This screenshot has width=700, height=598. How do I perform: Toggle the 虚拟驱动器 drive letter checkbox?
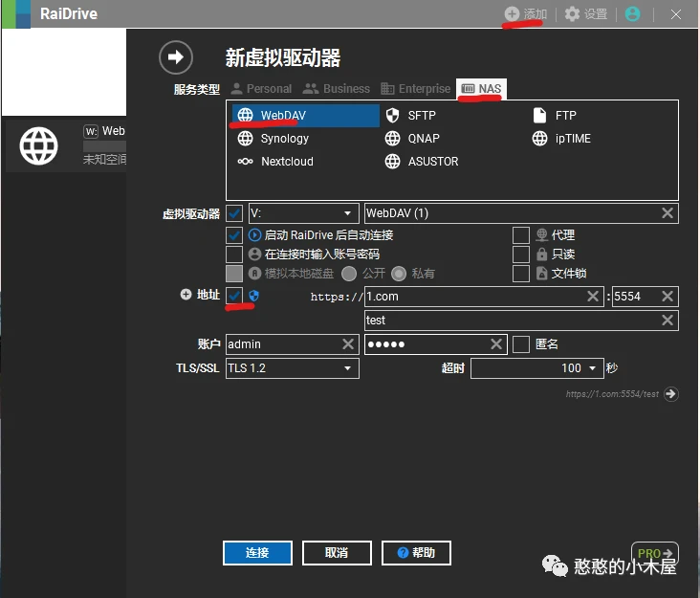pyautogui.click(x=234, y=213)
